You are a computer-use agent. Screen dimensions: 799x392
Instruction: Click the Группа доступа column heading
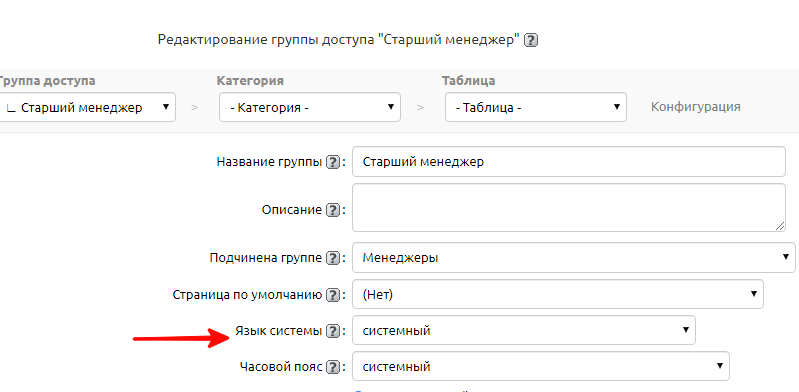tap(46, 81)
